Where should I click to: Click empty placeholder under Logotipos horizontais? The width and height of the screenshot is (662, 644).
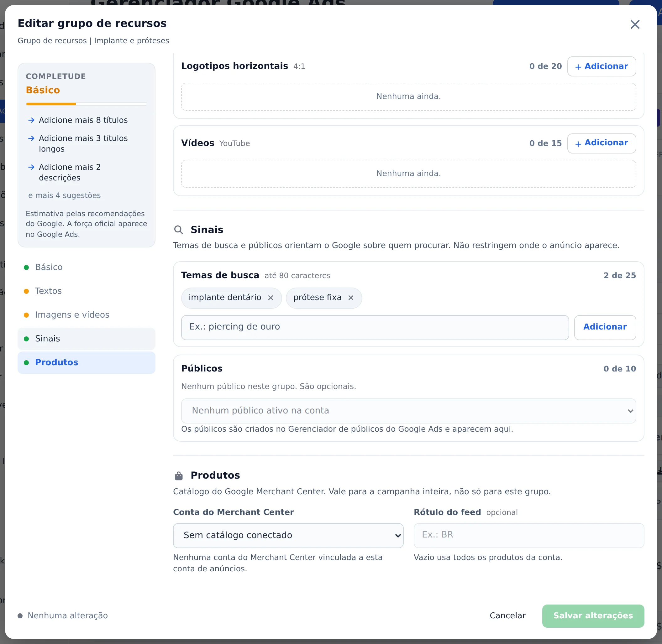coord(408,97)
